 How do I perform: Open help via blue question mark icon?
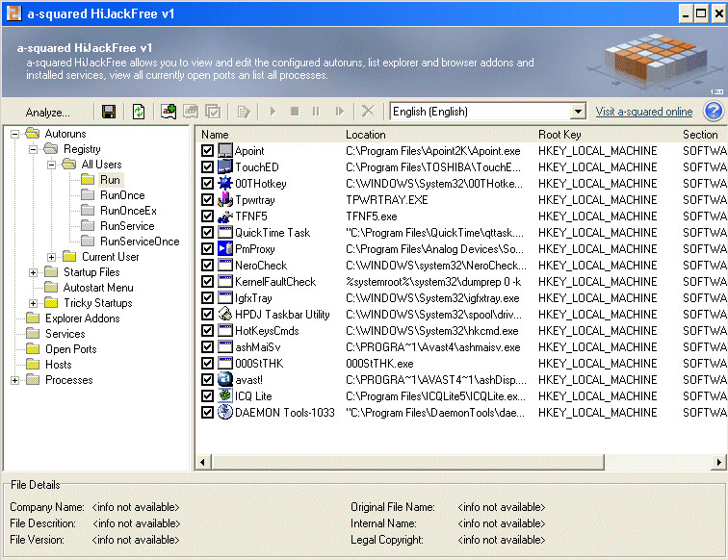click(x=714, y=112)
